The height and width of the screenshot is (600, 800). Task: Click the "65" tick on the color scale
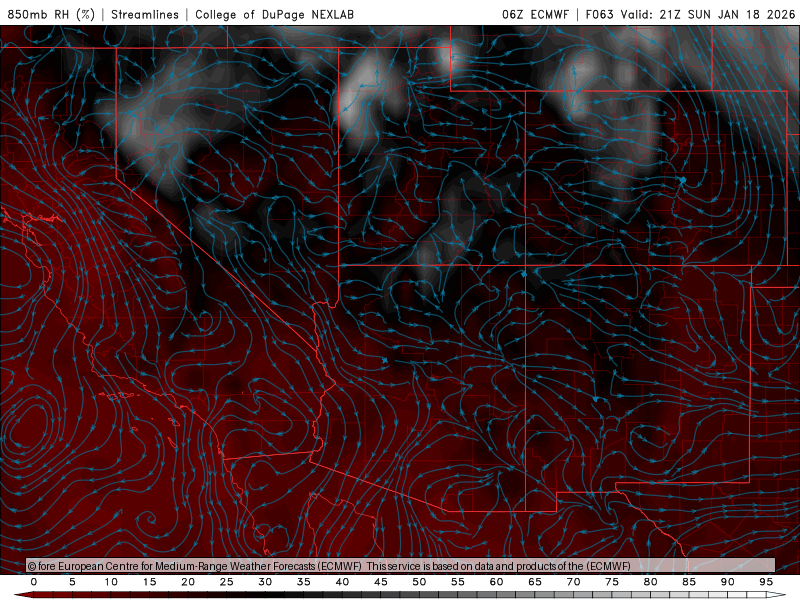pos(535,582)
